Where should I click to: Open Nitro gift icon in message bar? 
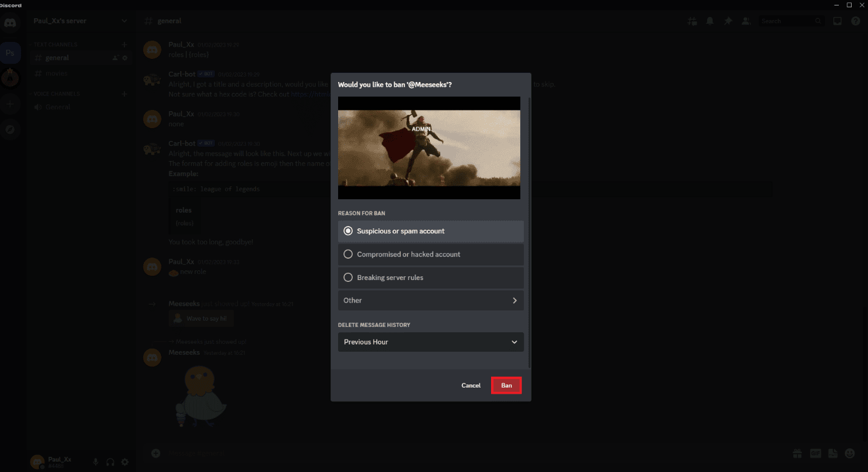(796, 453)
